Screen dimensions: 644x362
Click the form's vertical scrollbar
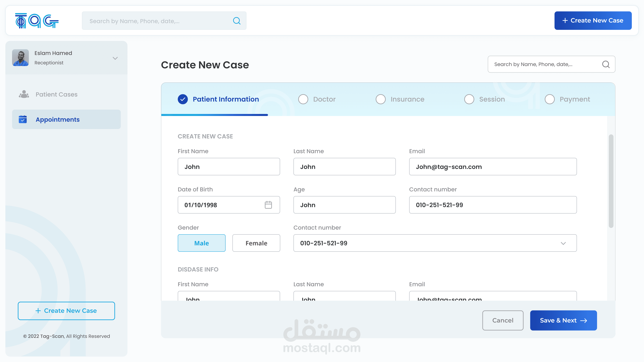point(611,181)
